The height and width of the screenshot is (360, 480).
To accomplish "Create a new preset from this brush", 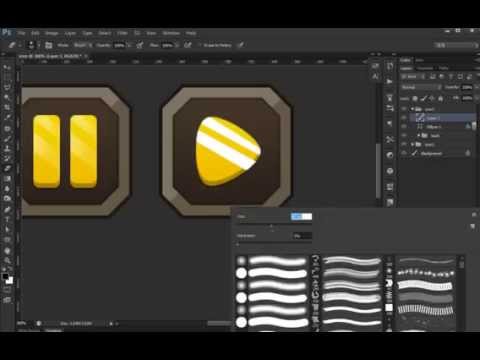I will (x=473, y=227).
